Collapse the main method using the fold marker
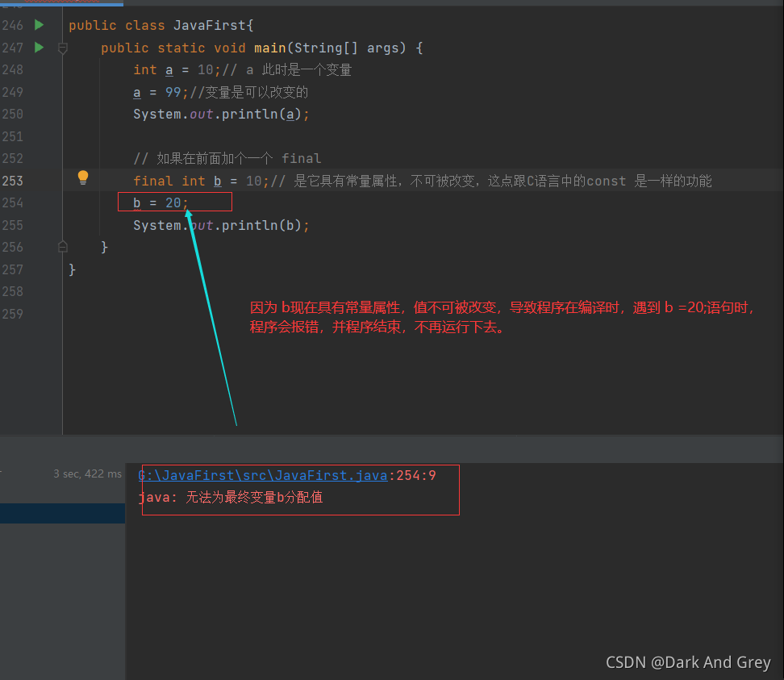The width and height of the screenshot is (784, 680). pyautogui.click(x=62, y=48)
